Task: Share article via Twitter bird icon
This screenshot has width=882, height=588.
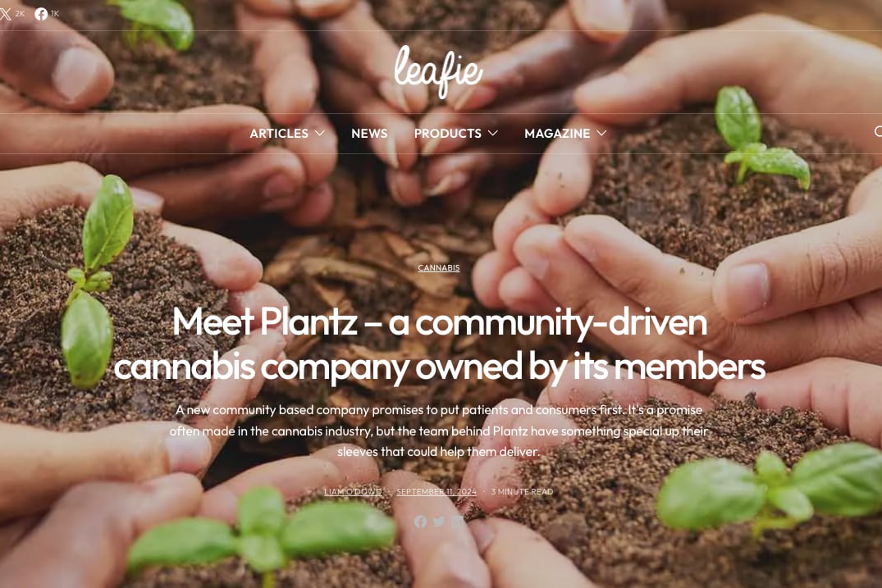Action: [439, 522]
